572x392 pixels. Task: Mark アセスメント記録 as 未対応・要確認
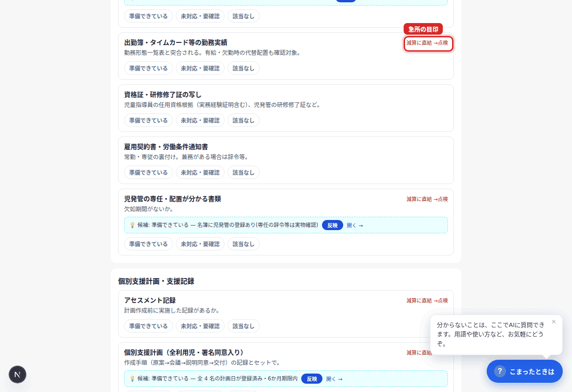[200, 326]
